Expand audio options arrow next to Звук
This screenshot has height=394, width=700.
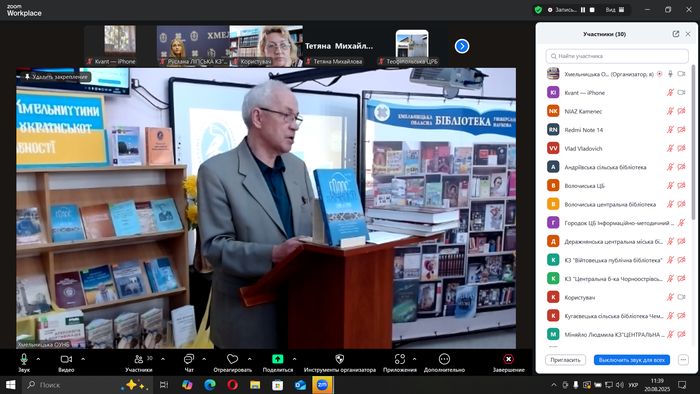pos(38,358)
